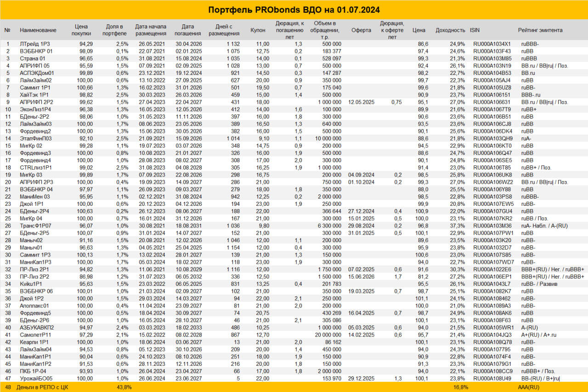Select the ISIN 'RU000A103M85'
The width and height of the screenshot is (588, 392).
click(x=492, y=58)
